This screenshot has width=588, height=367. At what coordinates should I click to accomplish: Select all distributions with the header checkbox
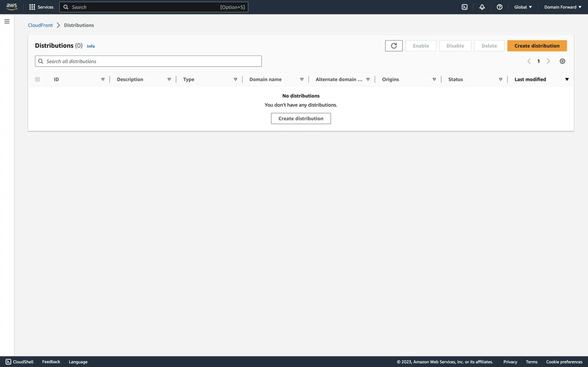pos(37,79)
